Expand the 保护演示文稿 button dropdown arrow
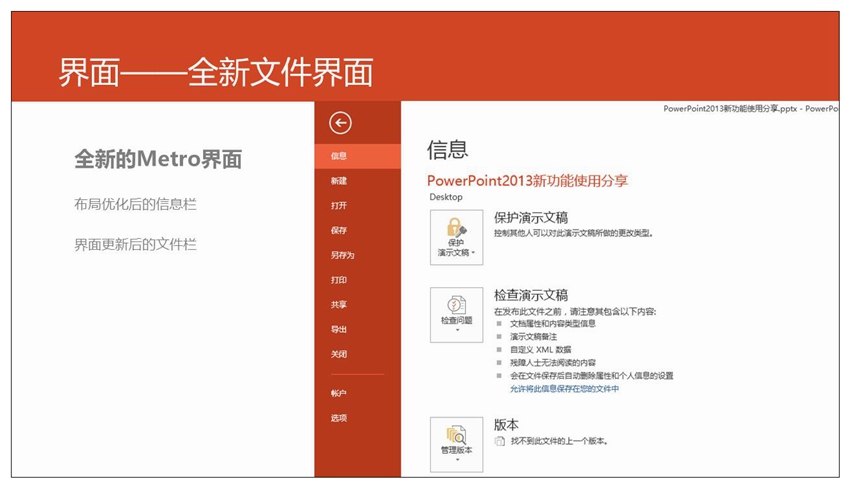The image size is (850, 488). coord(473,253)
